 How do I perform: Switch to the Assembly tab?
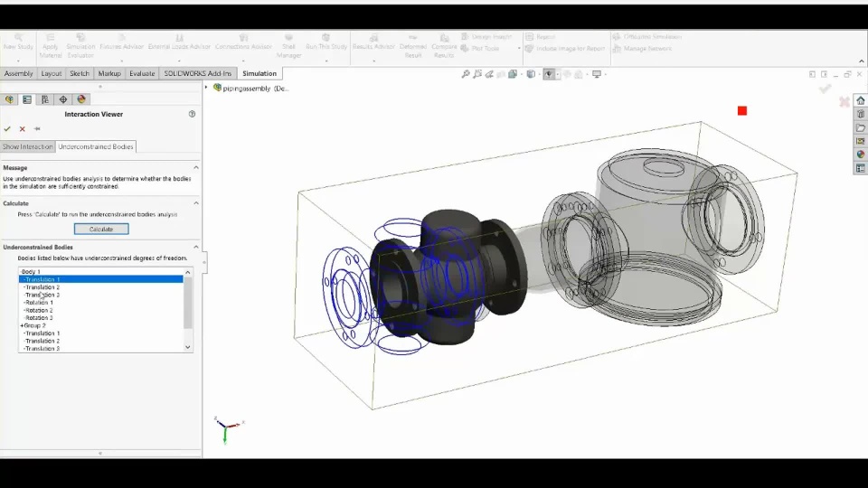18,73
